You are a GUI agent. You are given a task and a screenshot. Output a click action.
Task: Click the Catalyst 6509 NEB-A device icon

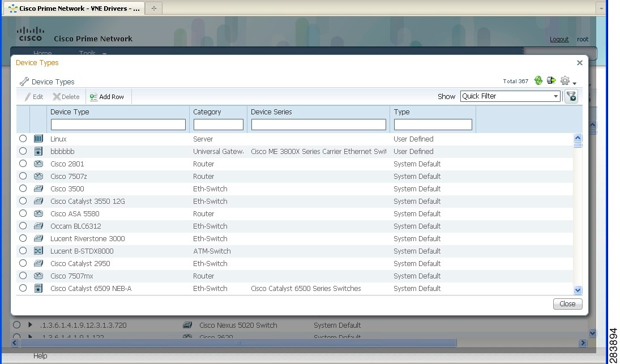[x=39, y=289]
